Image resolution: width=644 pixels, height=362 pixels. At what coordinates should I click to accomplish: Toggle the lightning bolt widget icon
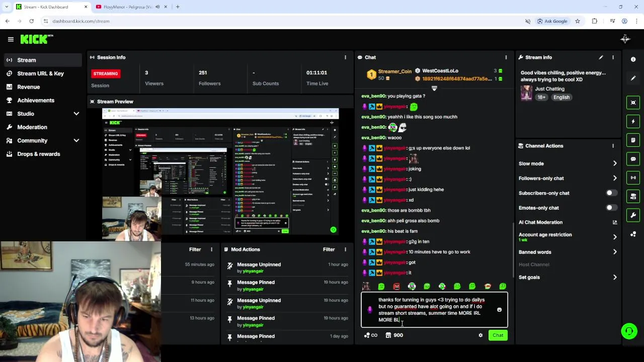tap(633, 121)
